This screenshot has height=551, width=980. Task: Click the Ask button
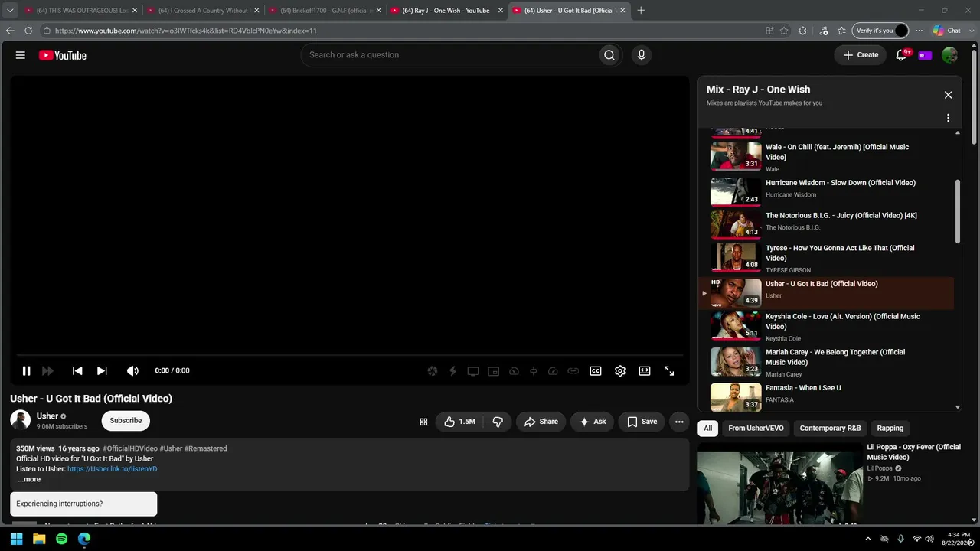tap(593, 422)
